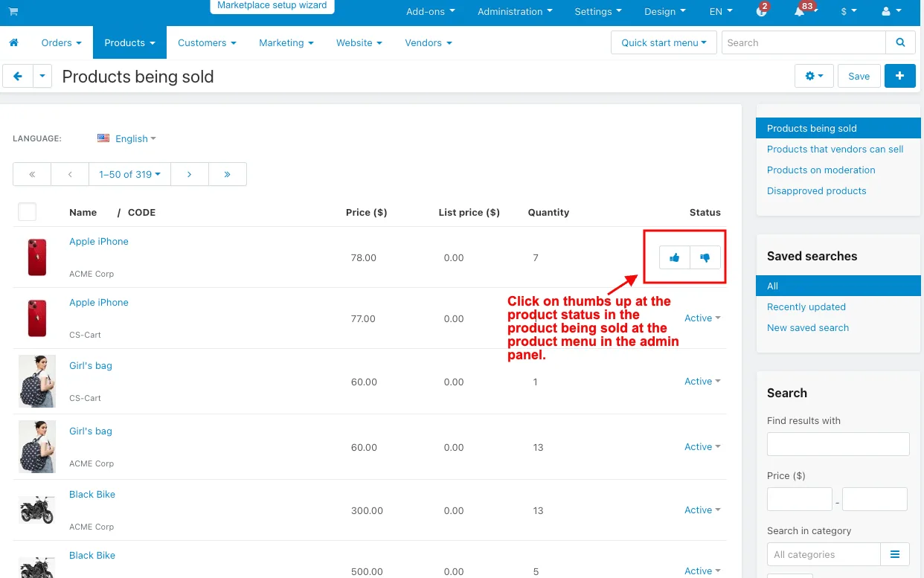The image size is (924, 578).
Task: Open Products on moderation
Action: tap(821, 170)
